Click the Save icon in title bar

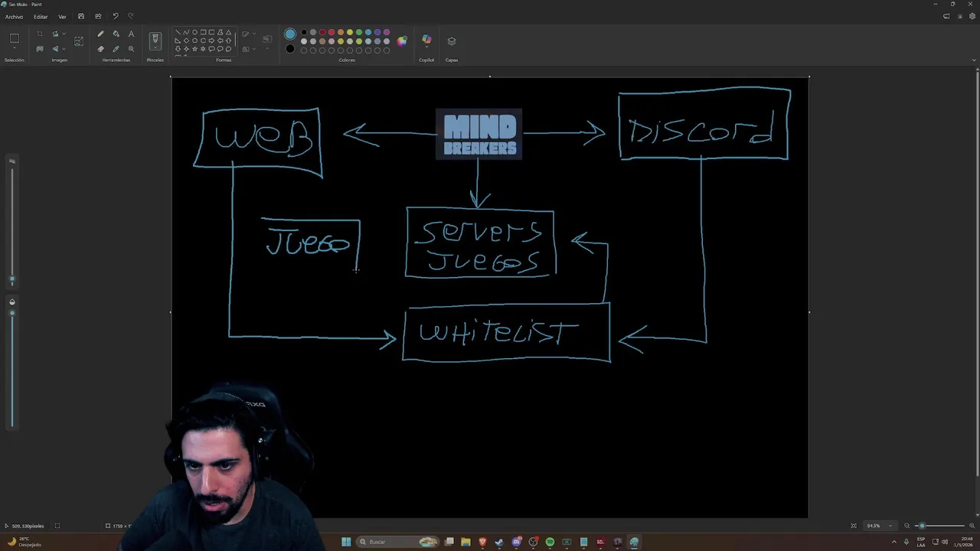pyautogui.click(x=81, y=16)
